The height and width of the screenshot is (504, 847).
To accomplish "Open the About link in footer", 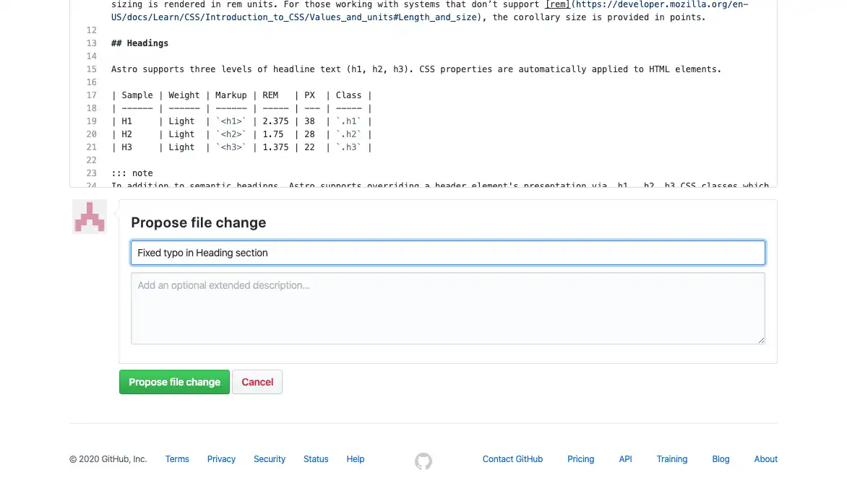I will [765, 459].
